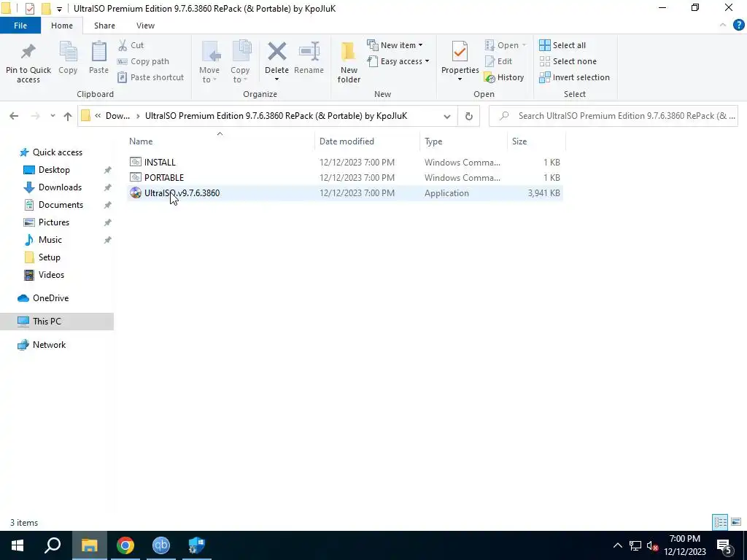Click the Rename ribbon icon

click(309, 52)
